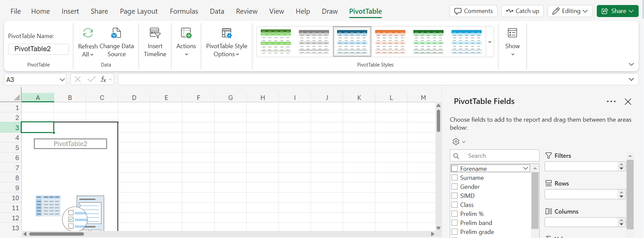
Task: Apply the green PivotTable style
Action: 276,41
